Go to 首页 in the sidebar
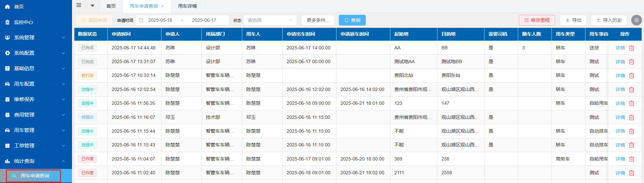644x183 pixels. pos(19,7)
